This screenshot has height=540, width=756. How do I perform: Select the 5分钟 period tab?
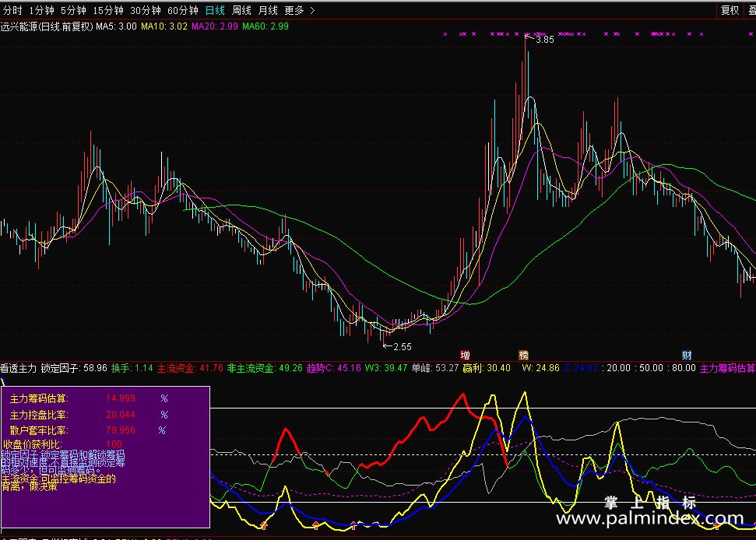coord(73,10)
